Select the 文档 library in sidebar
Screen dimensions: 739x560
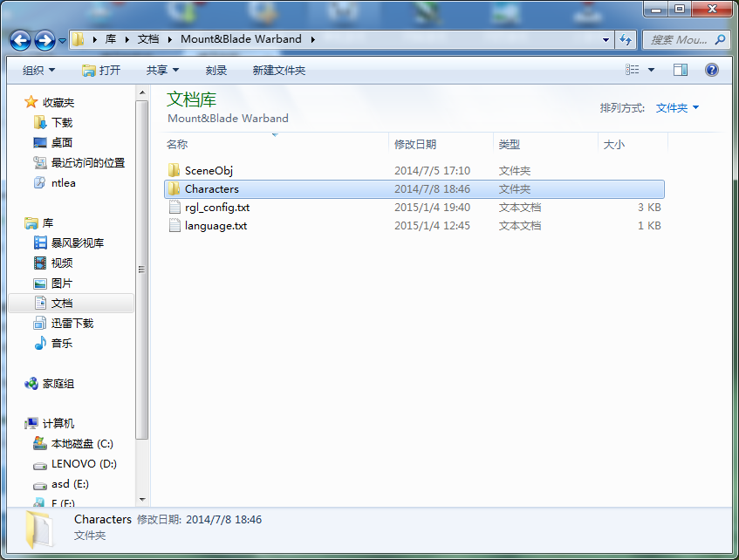72,303
